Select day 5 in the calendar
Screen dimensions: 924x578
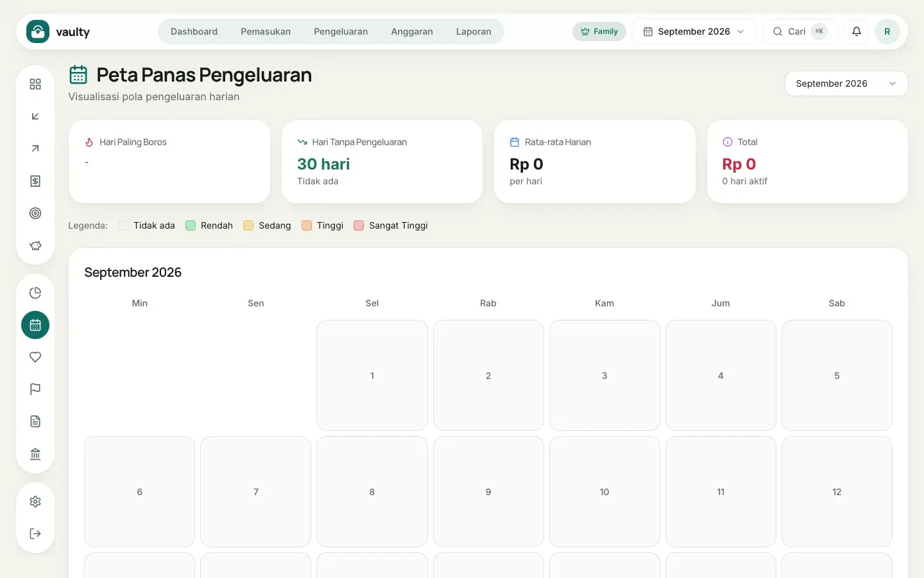837,376
